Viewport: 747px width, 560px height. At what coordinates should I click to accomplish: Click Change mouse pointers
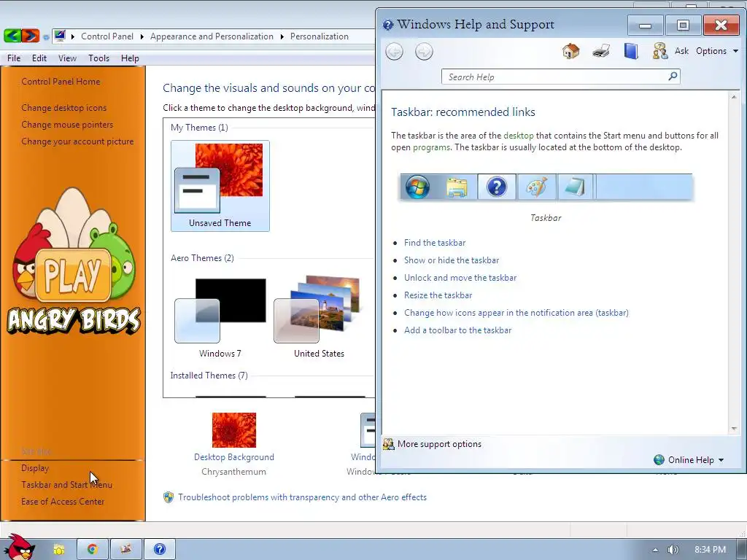tap(67, 125)
